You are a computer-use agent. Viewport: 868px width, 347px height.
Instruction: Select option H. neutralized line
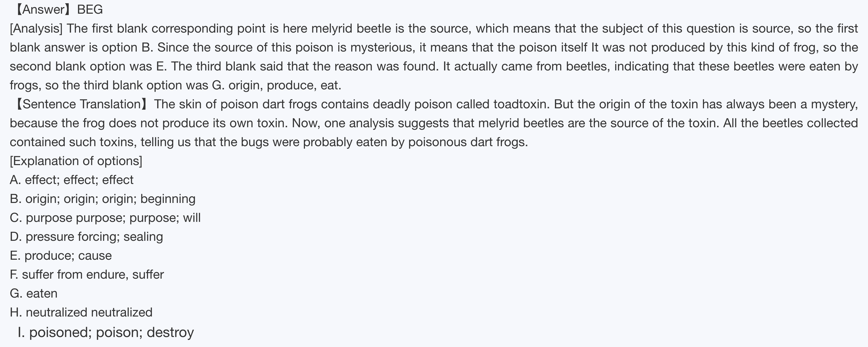click(x=81, y=312)
